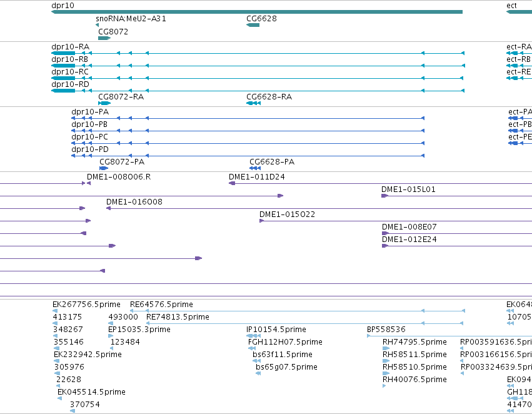Click the CG6628 gene glyph under its label
This screenshot has width=532, height=414.
(253, 25)
